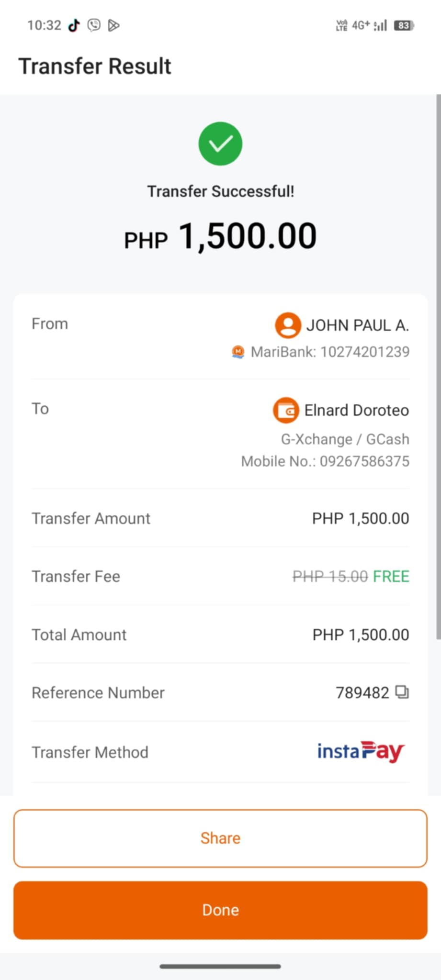Tap the green success checkmark icon
This screenshot has height=980, width=441.
click(x=220, y=144)
